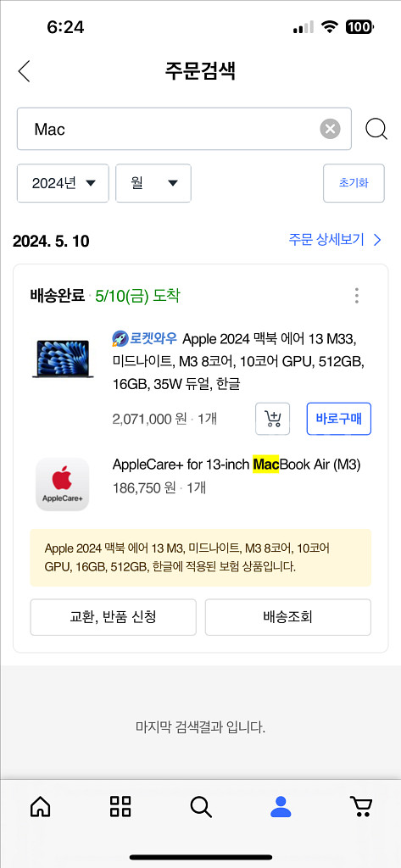This screenshot has width=401, height=868.
Task: Tap the back arrow icon
Action: point(24,71)
